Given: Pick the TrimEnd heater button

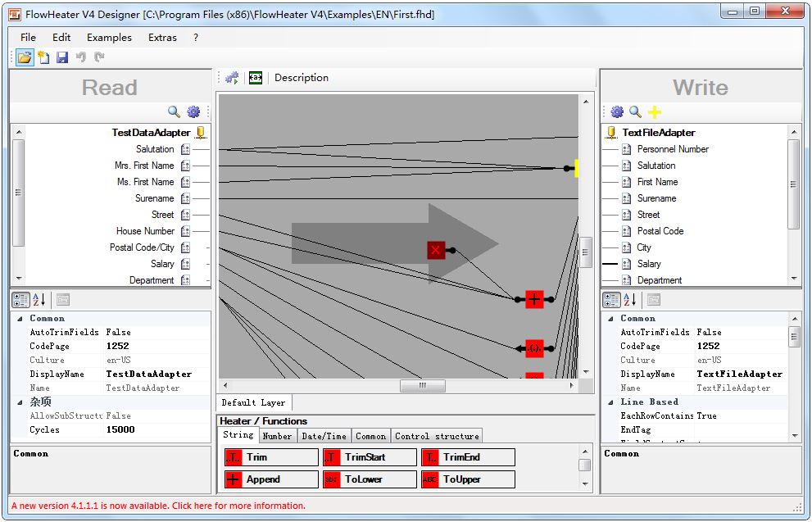Looking at the screenshot, I should click(x=468, y=457).
